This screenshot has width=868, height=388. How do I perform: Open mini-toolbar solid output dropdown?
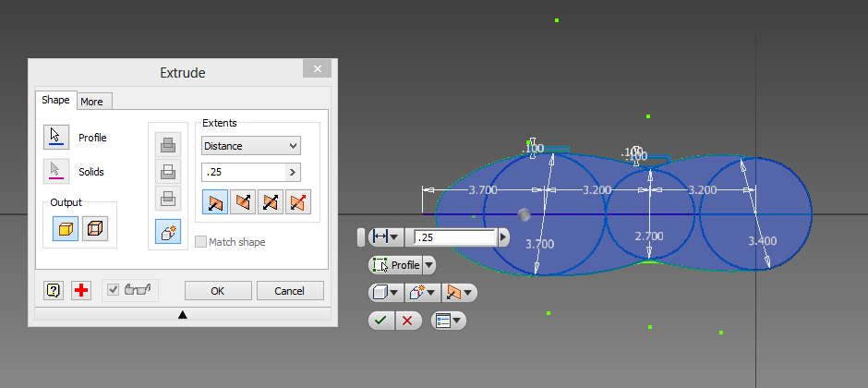point(386,293)
